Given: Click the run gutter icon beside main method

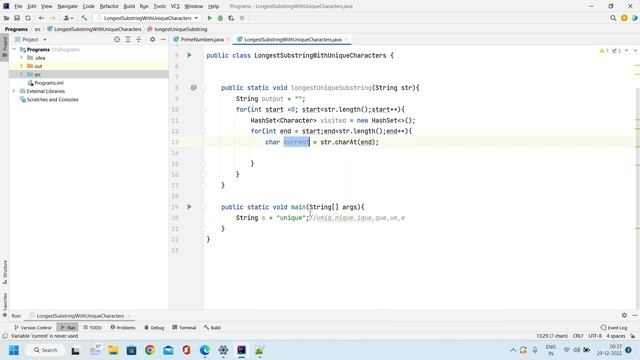Looking at the screenshot, I should 189,207.
